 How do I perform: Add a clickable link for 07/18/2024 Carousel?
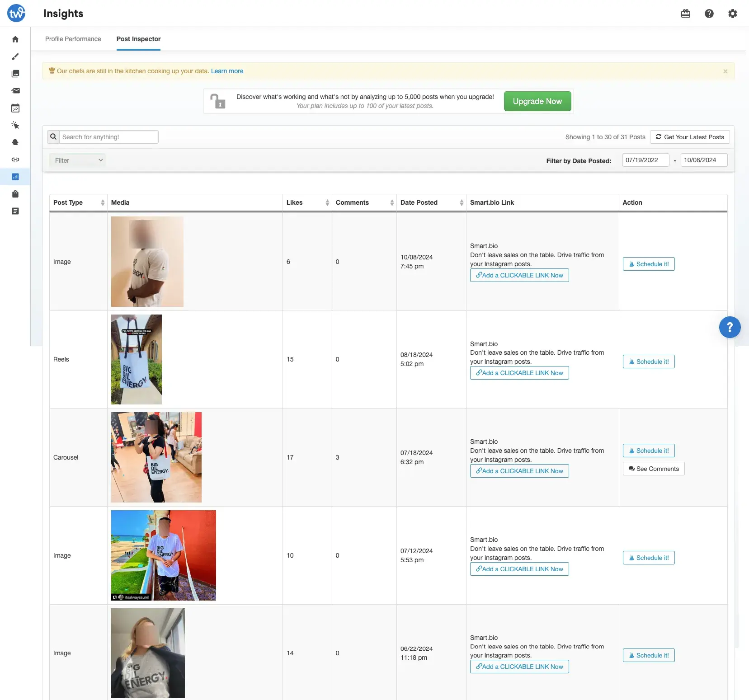tap(519, 471)
